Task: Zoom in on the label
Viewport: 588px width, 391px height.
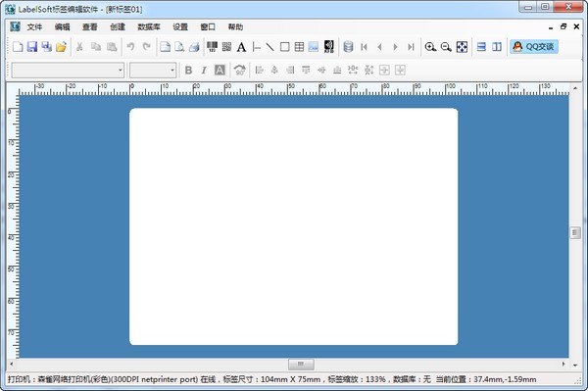Action: coord(430,47)
